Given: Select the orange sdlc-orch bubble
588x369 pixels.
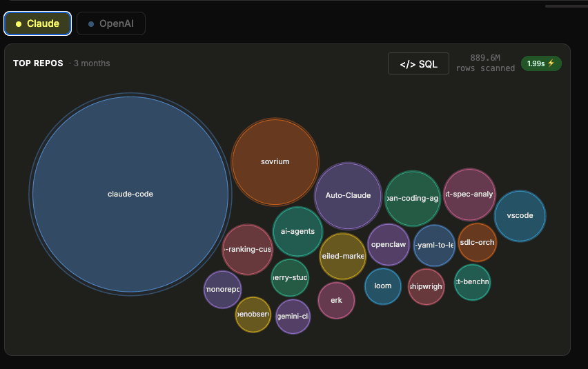Looking at the screenshot, I should click(477, 243).
